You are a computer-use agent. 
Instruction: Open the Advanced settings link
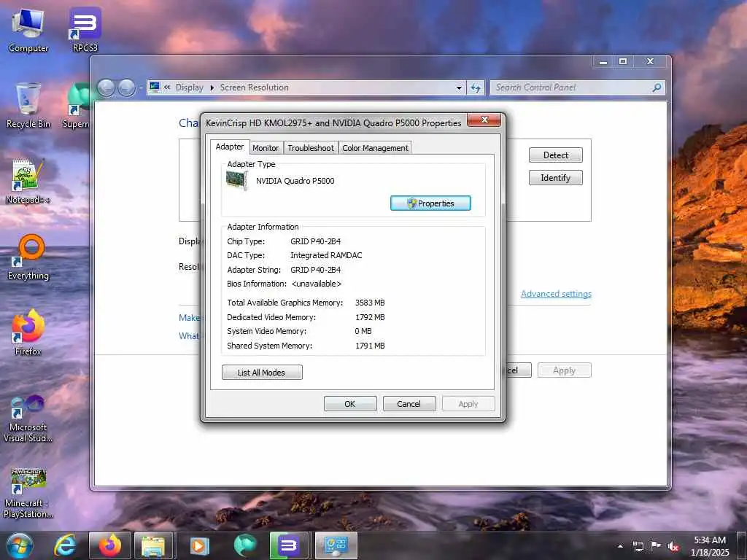click(x=556, y=294)
